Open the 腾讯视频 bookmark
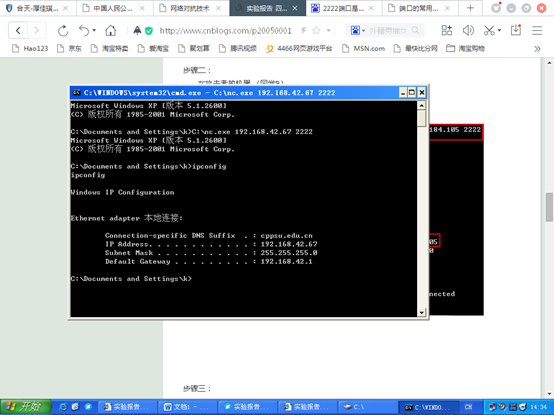The image size is (554, 415). [x=238, y=48]
